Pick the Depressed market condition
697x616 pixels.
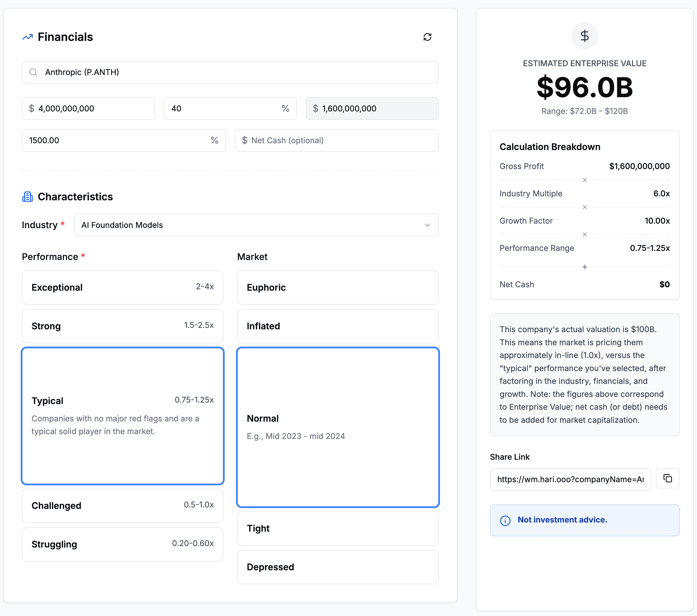[x=337, y=567]
